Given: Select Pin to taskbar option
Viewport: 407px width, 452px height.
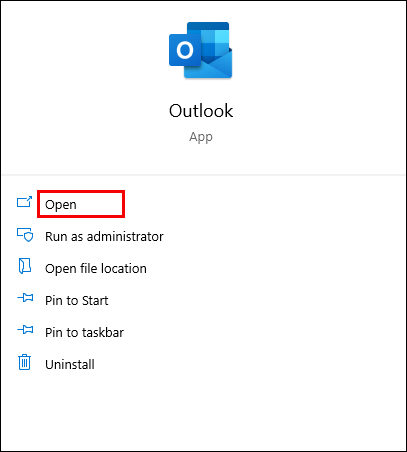Looking at the screenshot, I should [x=84, y=333].
